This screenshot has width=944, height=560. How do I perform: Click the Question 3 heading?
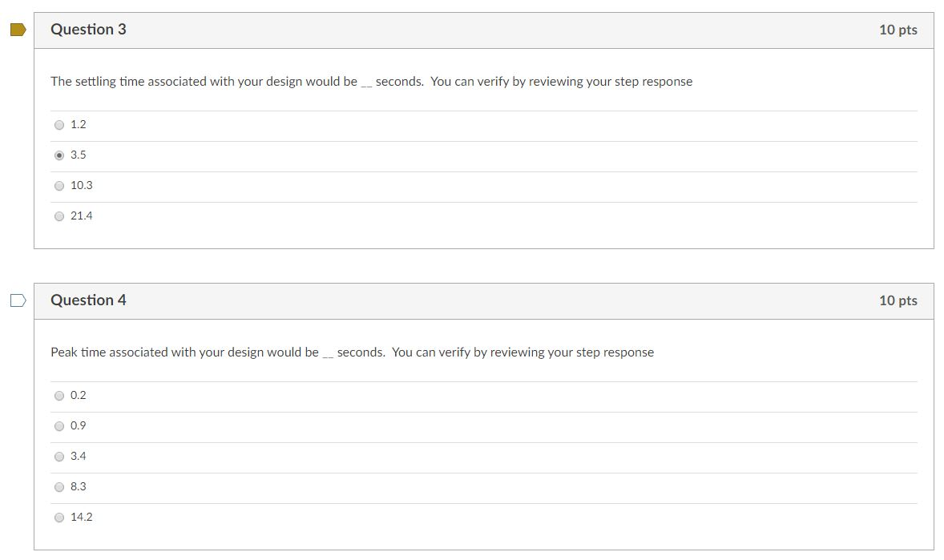(x=88, y=29)
